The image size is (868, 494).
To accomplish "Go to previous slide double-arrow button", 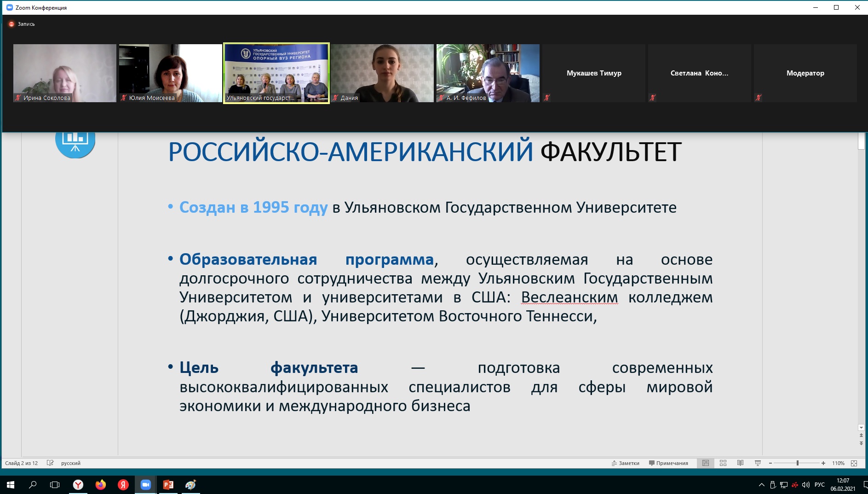I will pos(861,436).
